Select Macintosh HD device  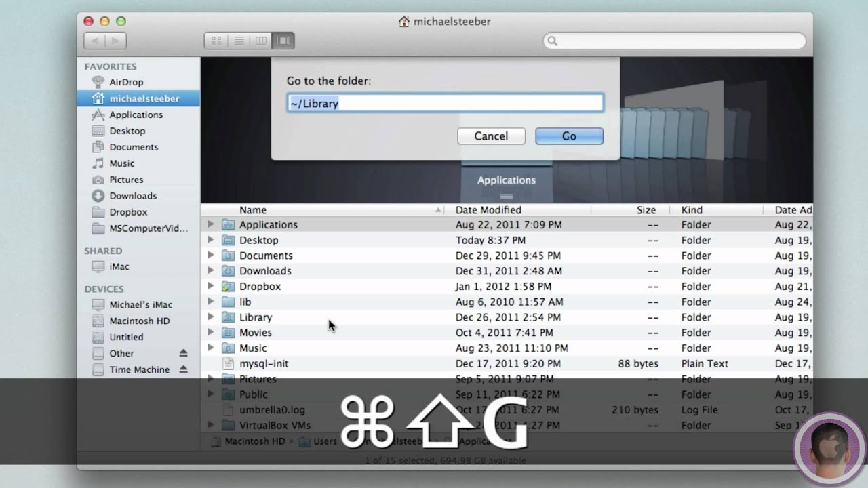click(x=139, y=321)
